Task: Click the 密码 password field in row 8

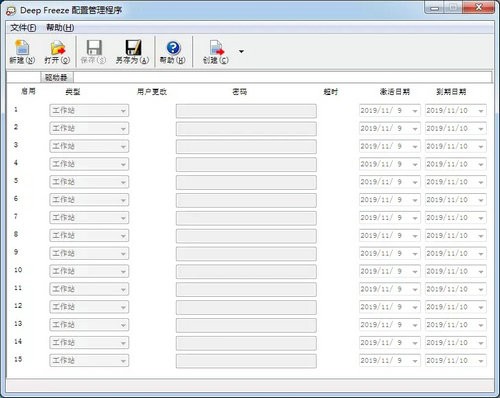Action: tap(246, 236)
